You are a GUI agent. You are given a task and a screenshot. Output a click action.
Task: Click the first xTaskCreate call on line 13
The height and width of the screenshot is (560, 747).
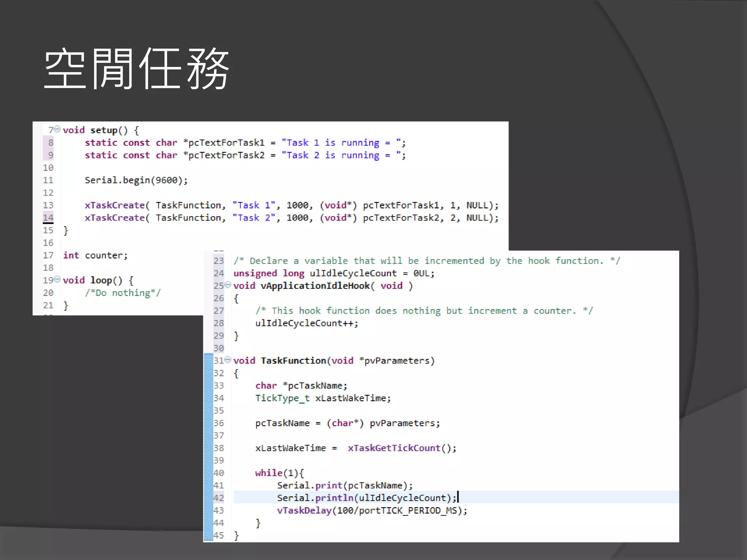115,205
